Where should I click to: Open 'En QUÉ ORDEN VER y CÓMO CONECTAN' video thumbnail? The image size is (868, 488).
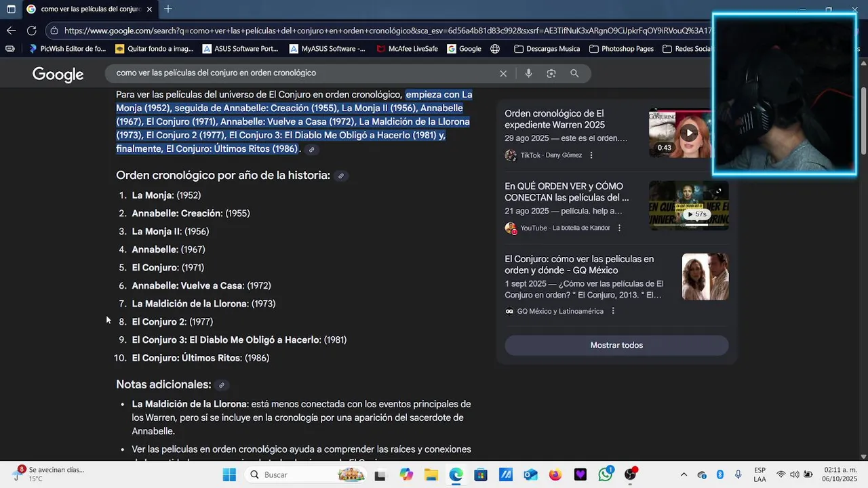(x=689, y=205)
